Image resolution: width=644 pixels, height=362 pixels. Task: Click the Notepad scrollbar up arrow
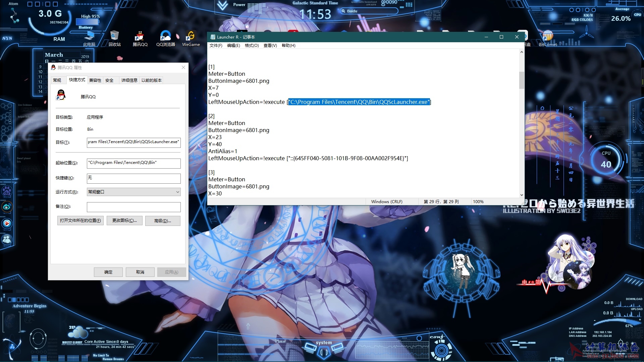(522, 52)
